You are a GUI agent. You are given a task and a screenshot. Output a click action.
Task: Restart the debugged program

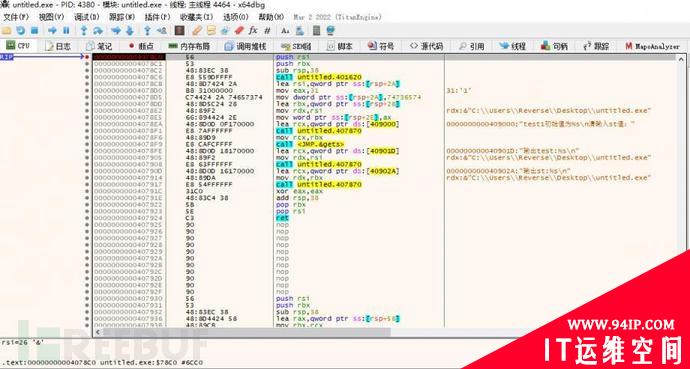(21, 31)
